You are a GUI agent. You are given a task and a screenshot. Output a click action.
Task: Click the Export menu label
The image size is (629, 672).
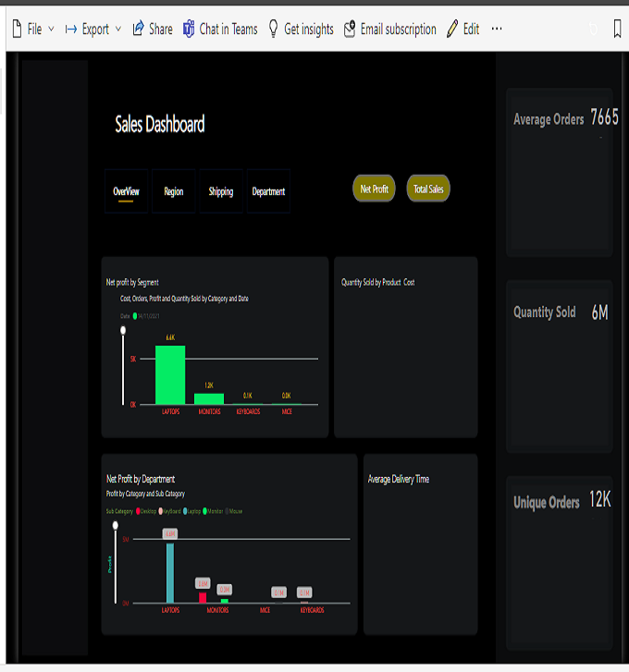tap(95, 30)
